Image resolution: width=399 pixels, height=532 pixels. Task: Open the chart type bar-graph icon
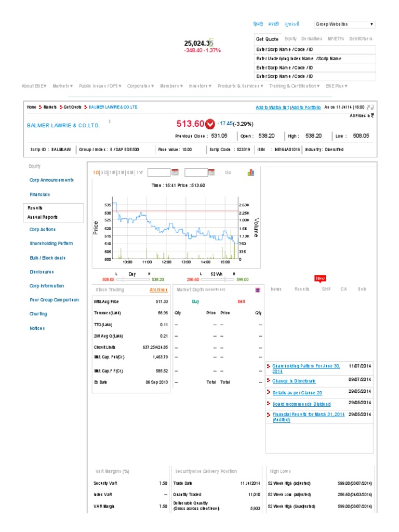[x=251, y=172]
